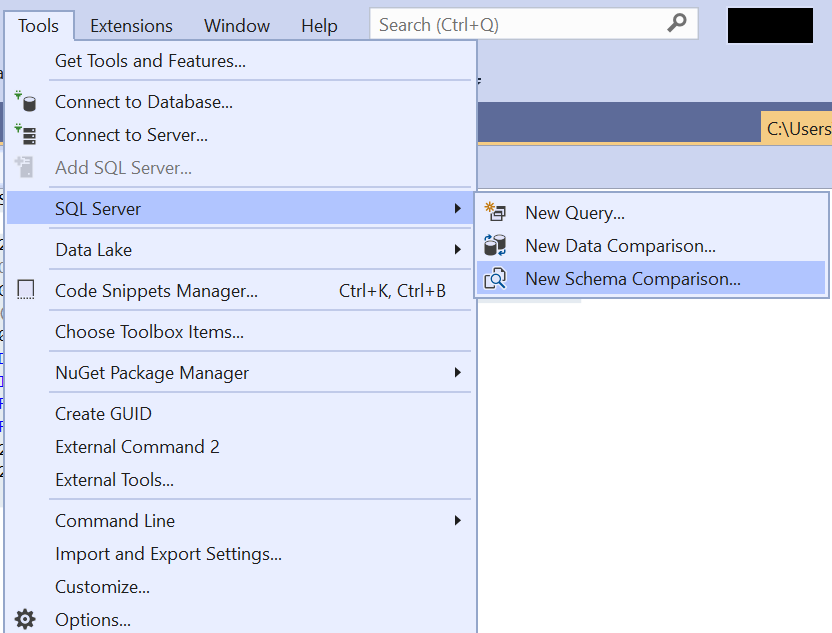This screenshot has height=633, width=832.
Task: Open the Extensions menu
Action: (x=130, y=25)
